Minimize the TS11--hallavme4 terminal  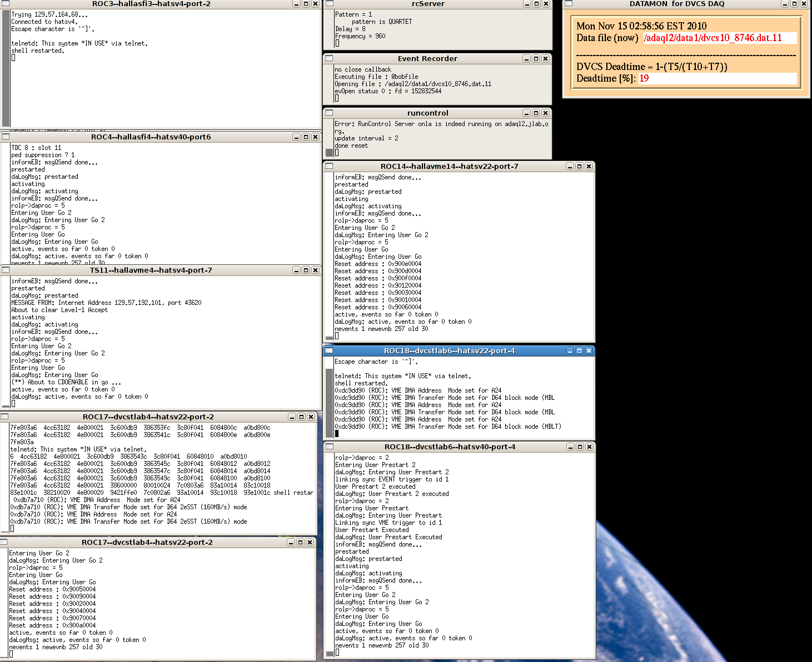click(x=296, y=270)
